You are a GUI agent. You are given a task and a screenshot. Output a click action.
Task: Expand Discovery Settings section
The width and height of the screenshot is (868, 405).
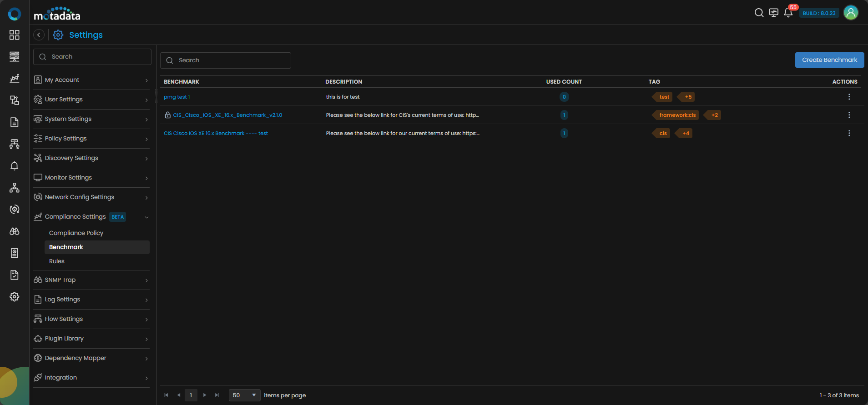(91, 158)
